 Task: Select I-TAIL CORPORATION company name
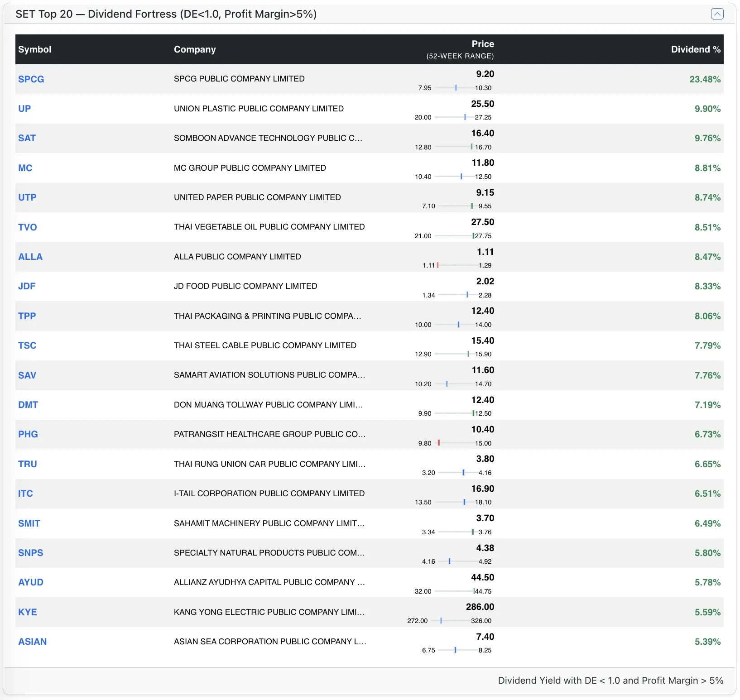(x=269, y=494)
